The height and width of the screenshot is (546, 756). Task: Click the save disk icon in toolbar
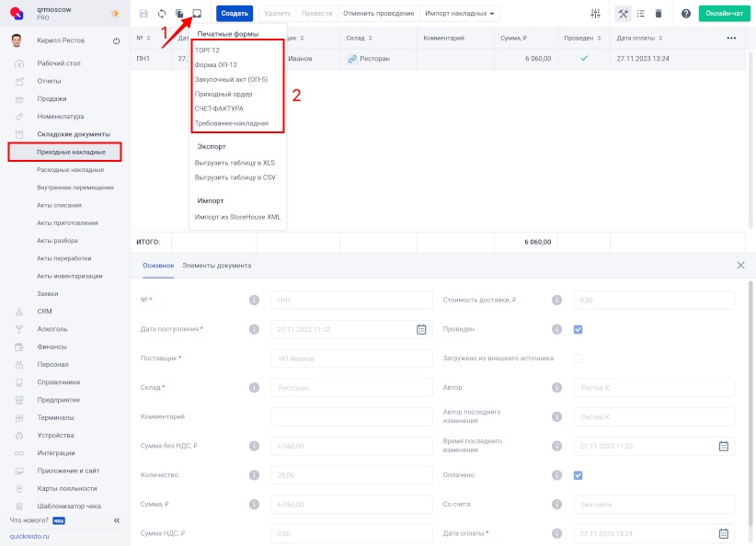[143, 14]
